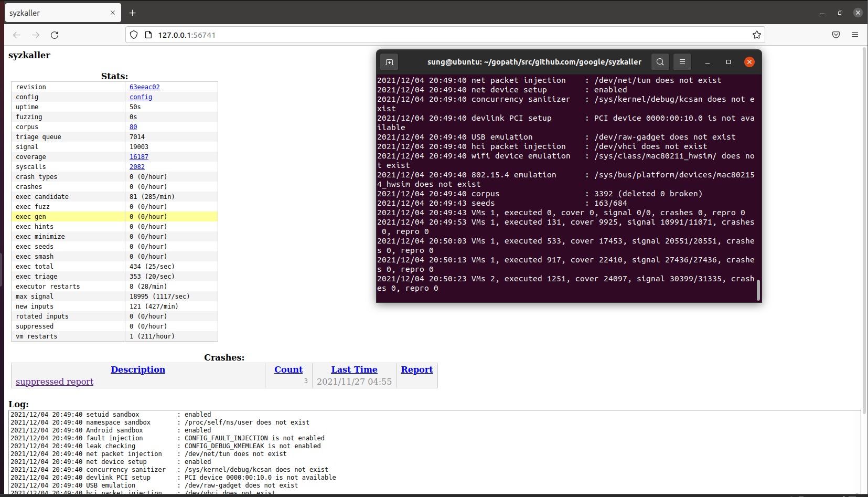Viewport: 868px width, 497px height.
Task: Click the bookmark star icon
Action: click(756, 35)
